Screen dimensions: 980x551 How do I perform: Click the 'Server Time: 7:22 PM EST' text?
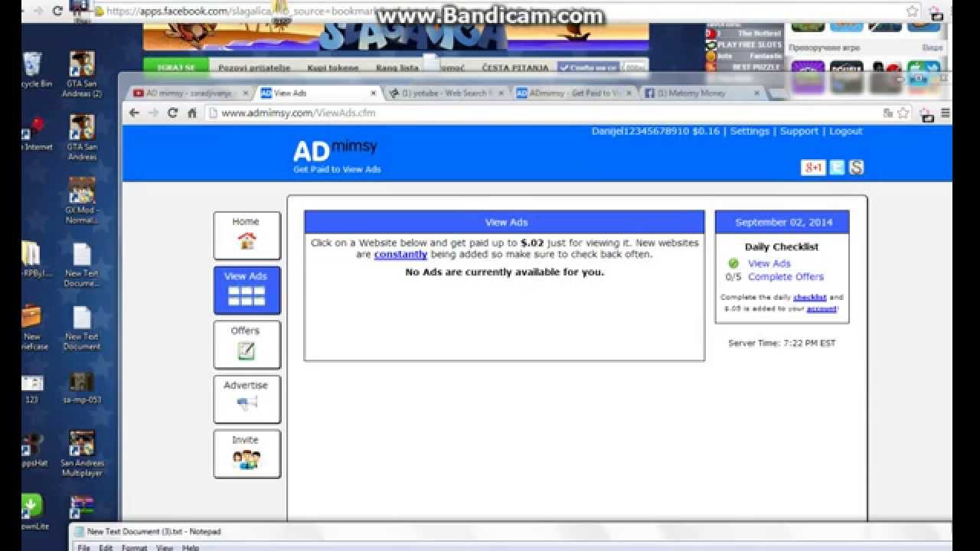tap(782, 344)
